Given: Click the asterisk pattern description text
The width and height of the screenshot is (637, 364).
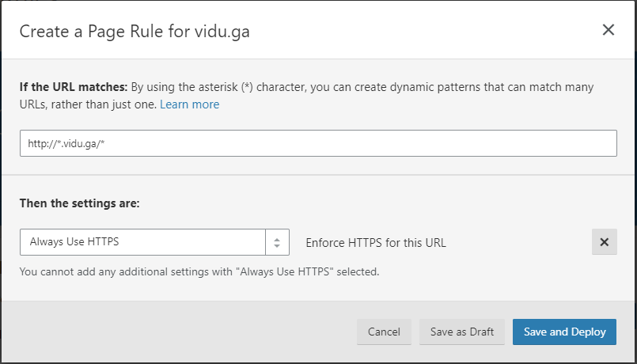Looking at the screenshot, I should tap(356, 86).
